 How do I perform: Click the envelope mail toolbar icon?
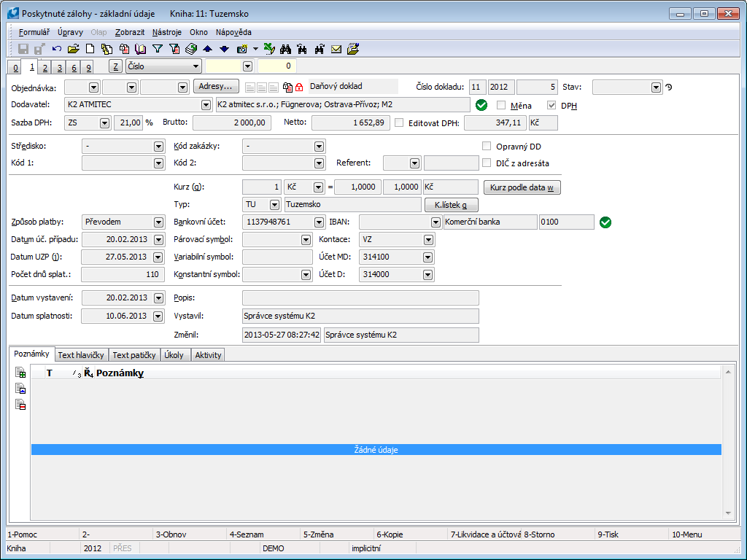pyautogui.click(x=336, y=49)
